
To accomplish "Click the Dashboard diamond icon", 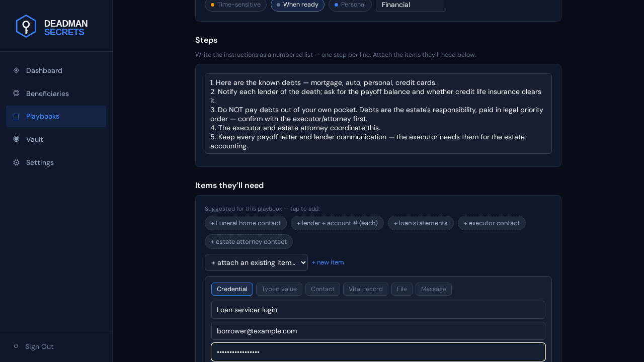I will (16, 70).
